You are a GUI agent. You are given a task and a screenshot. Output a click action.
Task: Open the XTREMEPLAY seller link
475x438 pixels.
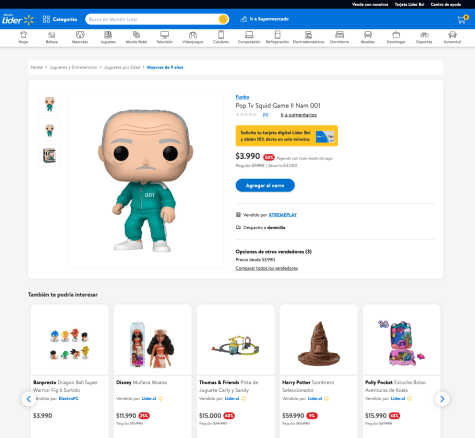pyautogui.click(x=283, y=215)
